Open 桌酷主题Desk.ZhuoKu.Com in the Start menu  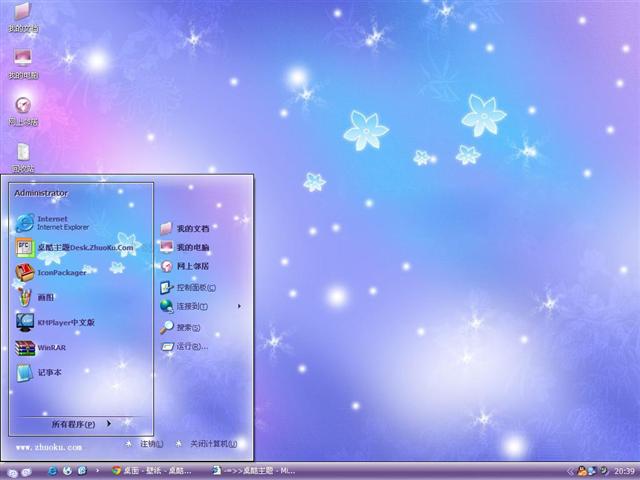pyautogui.click(x=75, y=248)
